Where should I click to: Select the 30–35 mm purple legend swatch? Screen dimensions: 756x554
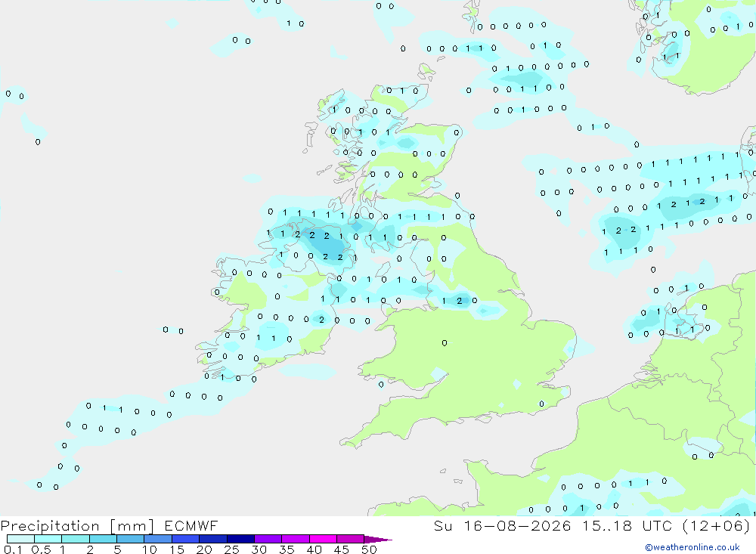[268, 539]
